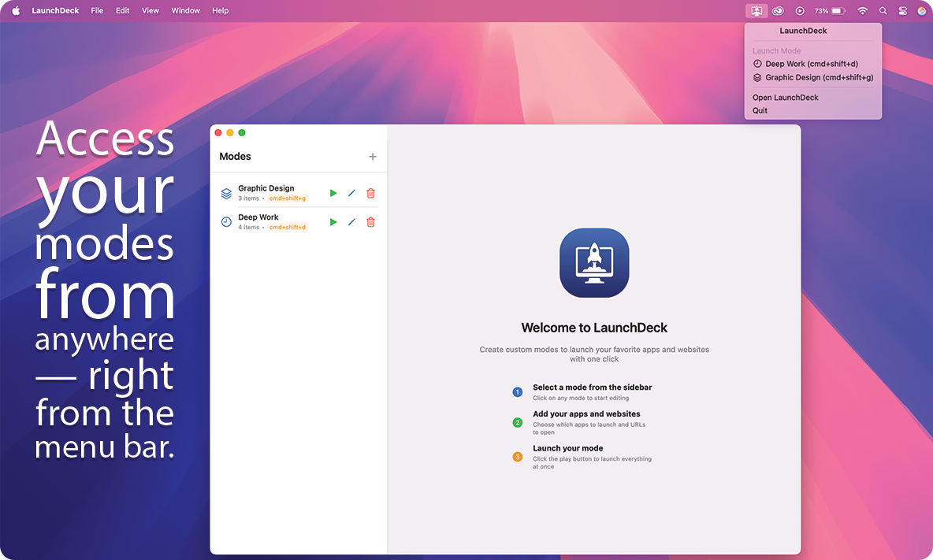933x560 pixels.
Task: Click the trash icon beside Deep Work
Action: (x=370, y=221)
